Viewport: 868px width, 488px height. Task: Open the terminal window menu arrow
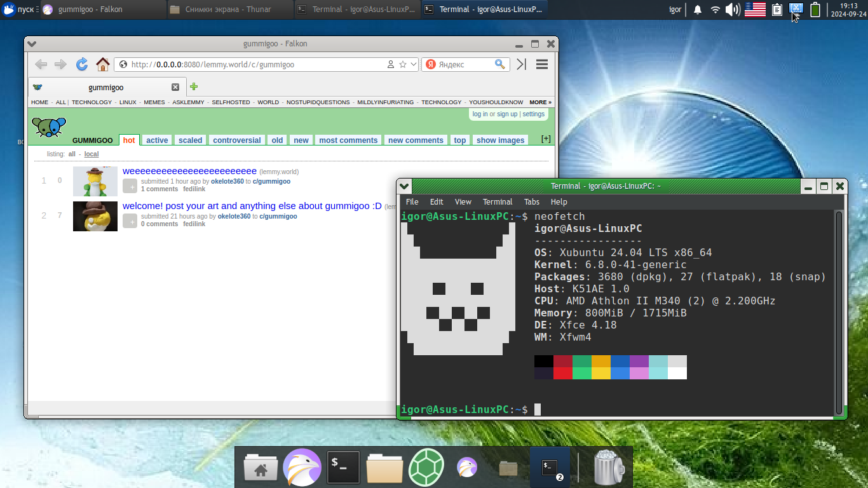tap(404, 186)
